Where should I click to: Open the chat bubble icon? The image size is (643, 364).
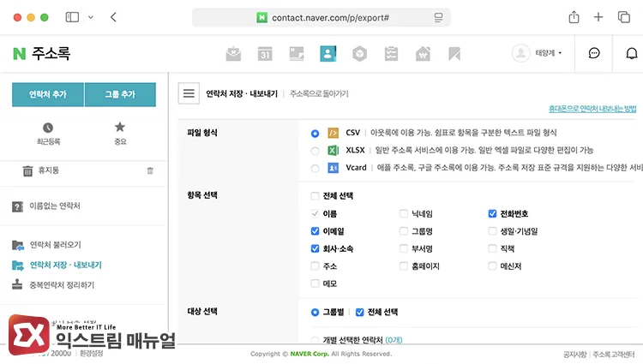click(594, 53)
